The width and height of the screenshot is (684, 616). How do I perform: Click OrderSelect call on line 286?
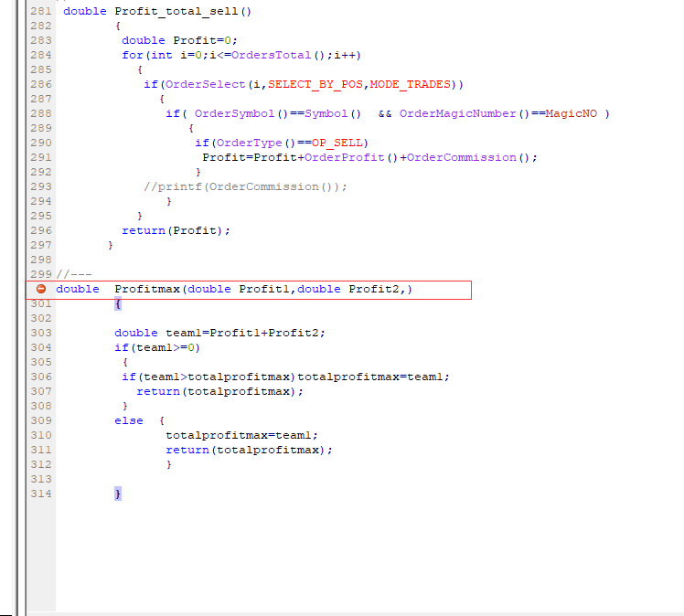[x=205, y=84]
